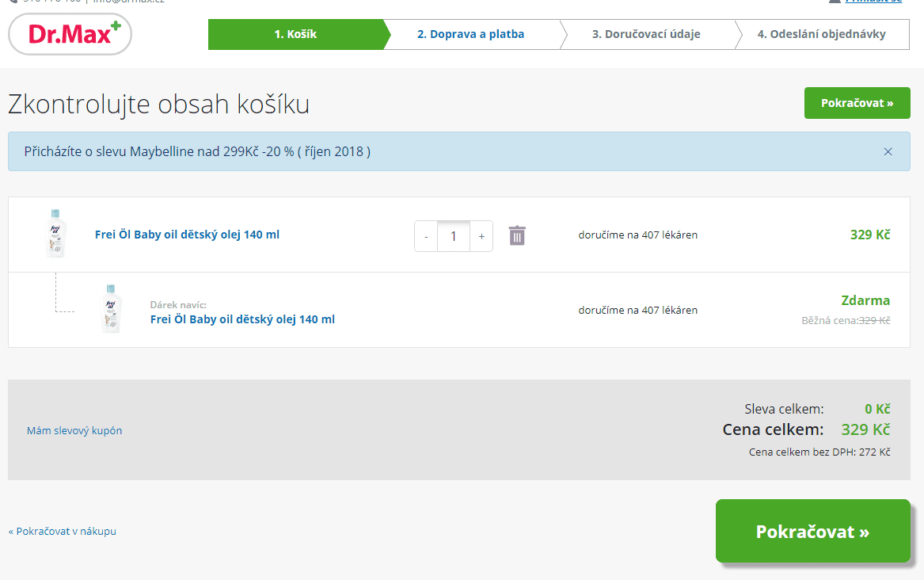Click the gift item's delivery availability text
Viewport: 924px width, 580px height.
(x=638, y=310)
